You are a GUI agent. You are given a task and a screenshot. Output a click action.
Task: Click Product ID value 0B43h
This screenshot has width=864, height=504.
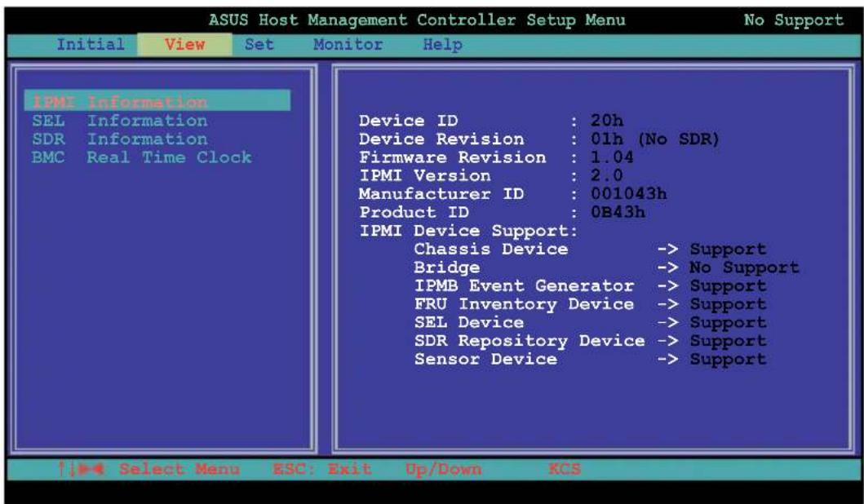pyautogui.click(x=617, y=212)
